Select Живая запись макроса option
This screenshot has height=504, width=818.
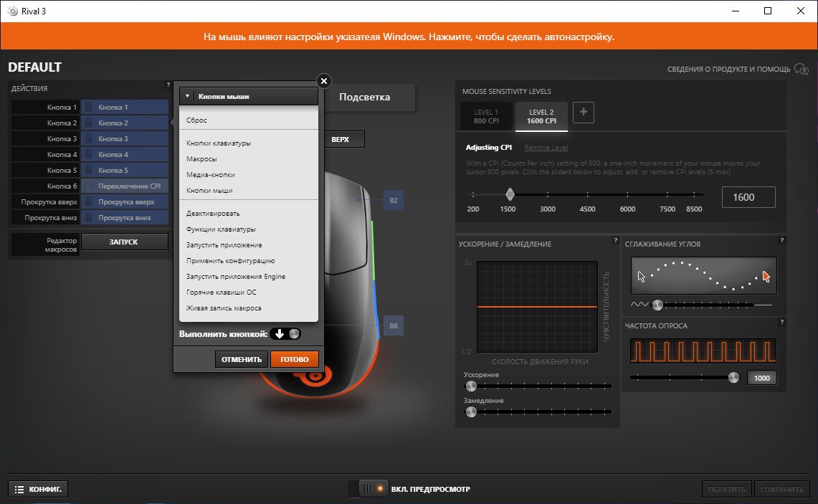[x=224, y=308]
